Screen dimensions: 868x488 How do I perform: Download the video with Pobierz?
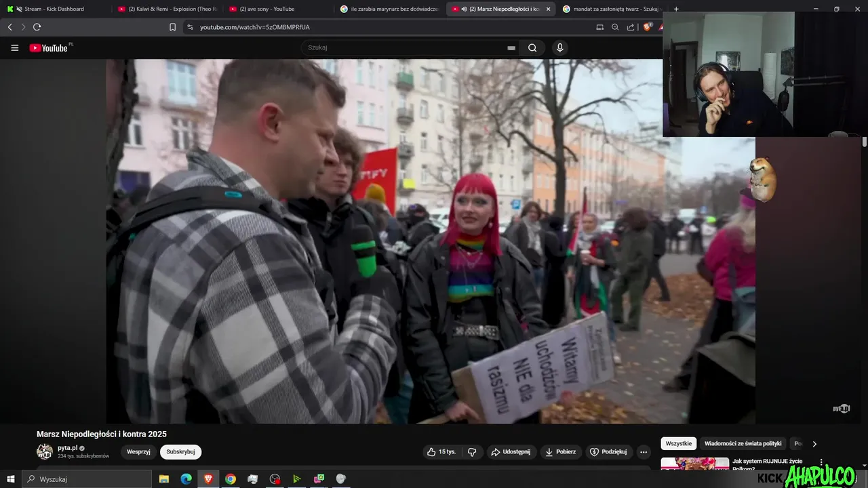(x=561, y=452)
